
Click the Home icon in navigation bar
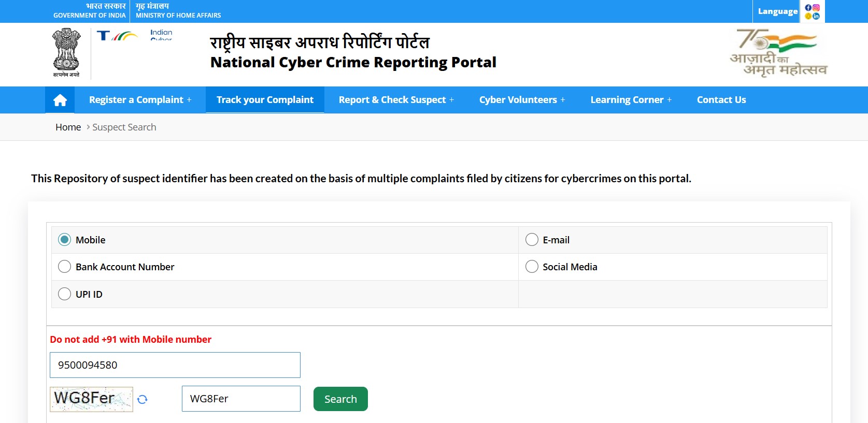coord(60,100)
